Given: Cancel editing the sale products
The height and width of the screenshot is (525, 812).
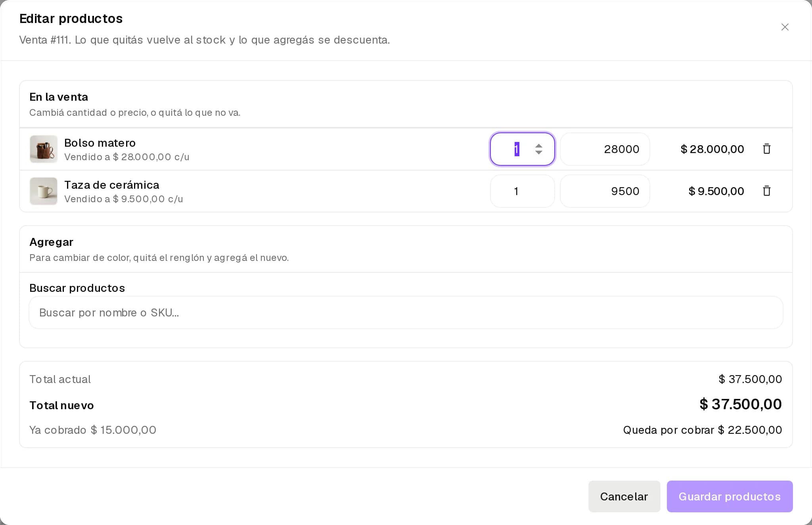Looking at the screenshot, I should tap(624, 496).
